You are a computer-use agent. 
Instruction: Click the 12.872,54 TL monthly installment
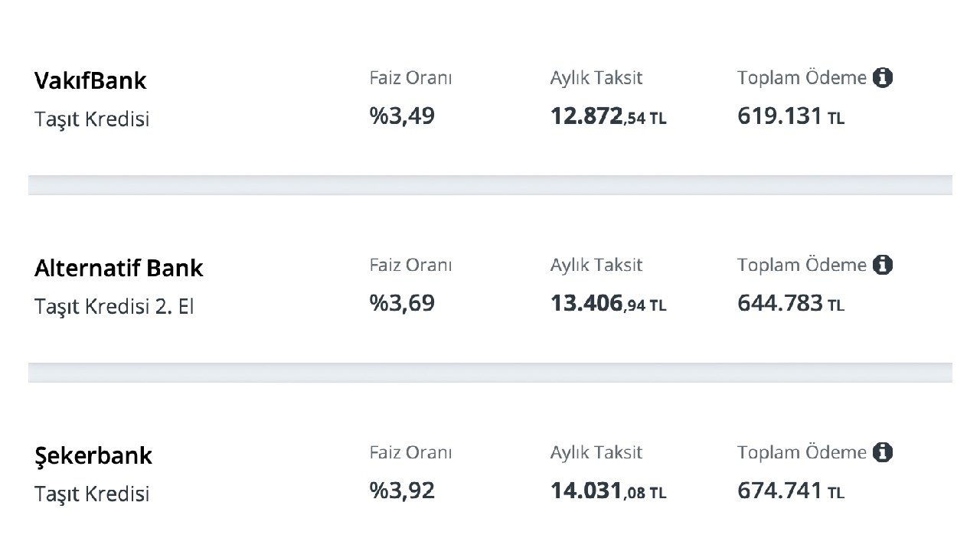(609, 116)
